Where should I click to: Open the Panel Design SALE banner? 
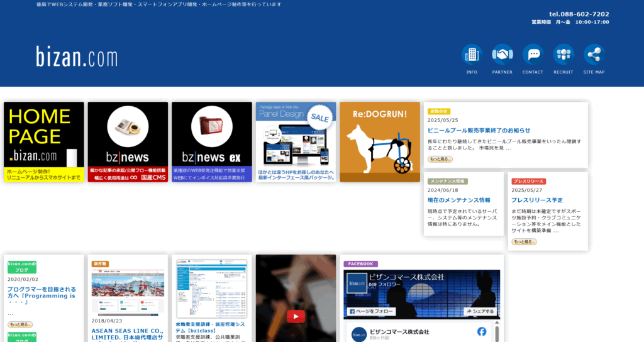click(296, 142)
